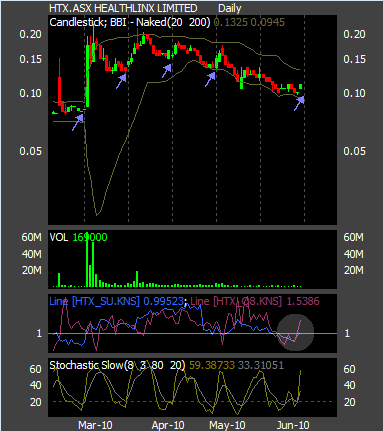Click the tallest green volume bar in March
383x431 pixels.
pyautogui.click(x=87, y=259)
